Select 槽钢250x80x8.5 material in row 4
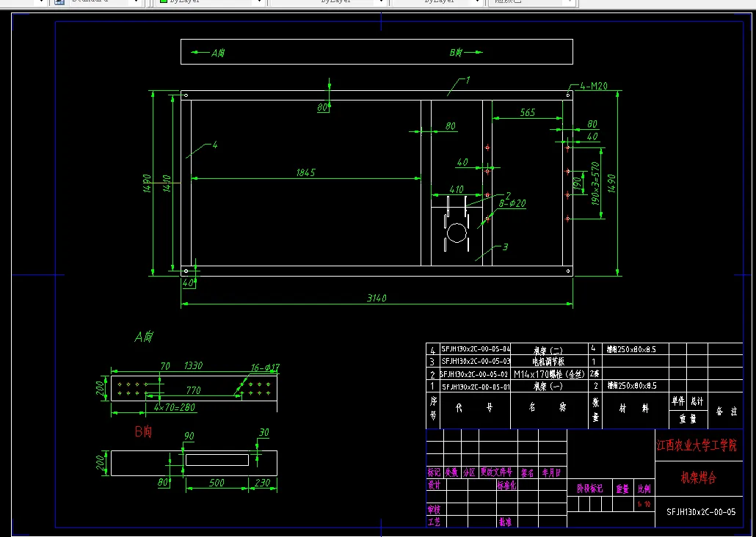756x537 pixels. (632, 349)
